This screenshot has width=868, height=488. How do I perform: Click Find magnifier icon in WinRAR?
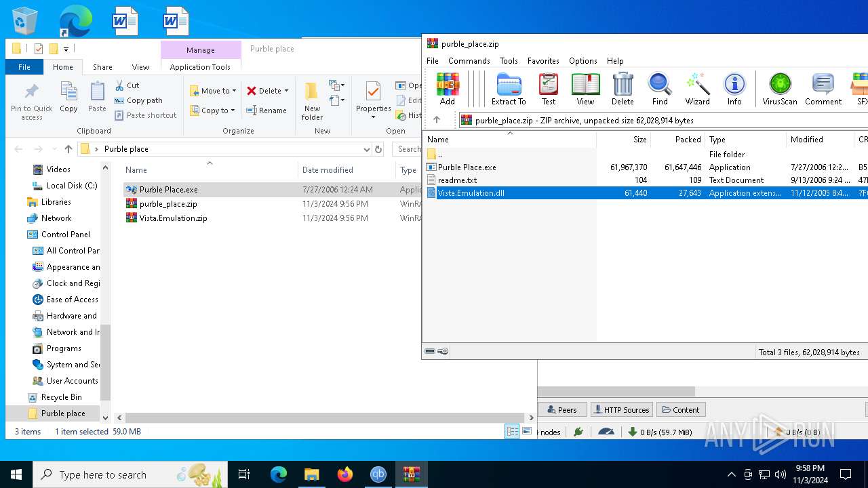click(660, 89)
